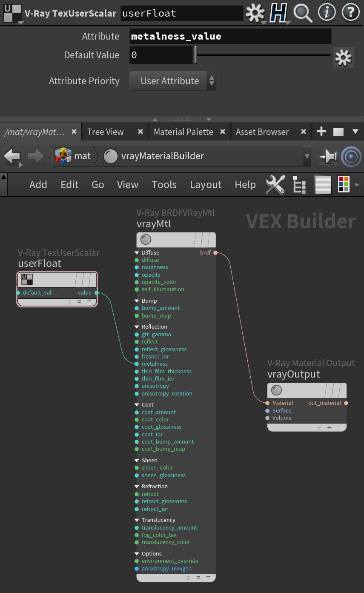
Task: Collapse the Translucency input group
Action: click(x=137, y=520)
